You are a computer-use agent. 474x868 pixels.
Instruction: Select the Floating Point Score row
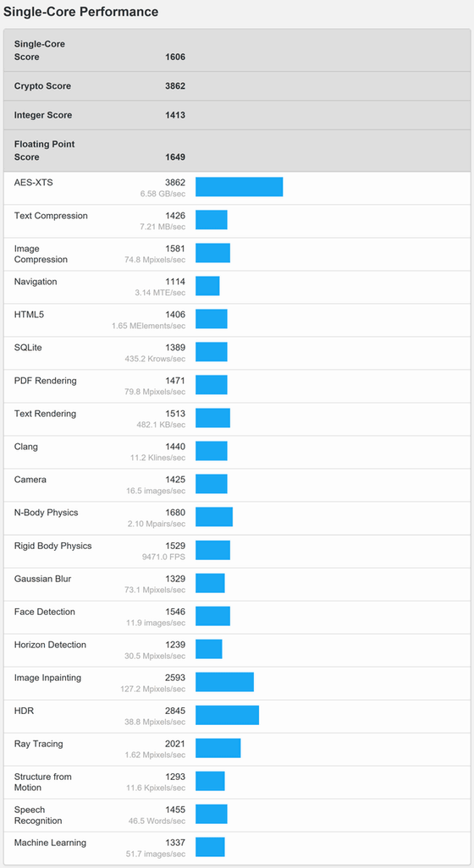(x=237, y=151)
